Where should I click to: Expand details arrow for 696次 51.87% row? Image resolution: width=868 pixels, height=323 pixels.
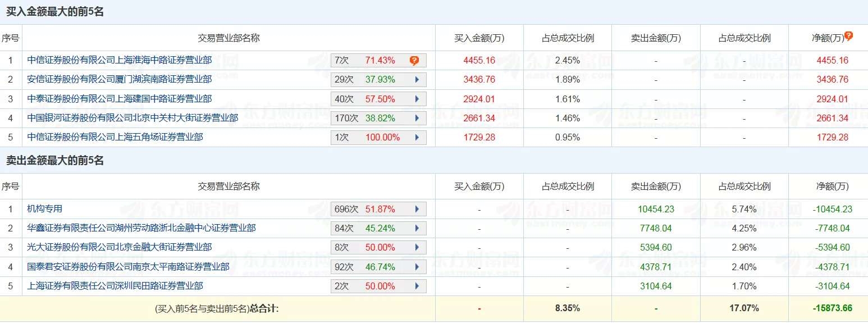(x=417, y=209)
